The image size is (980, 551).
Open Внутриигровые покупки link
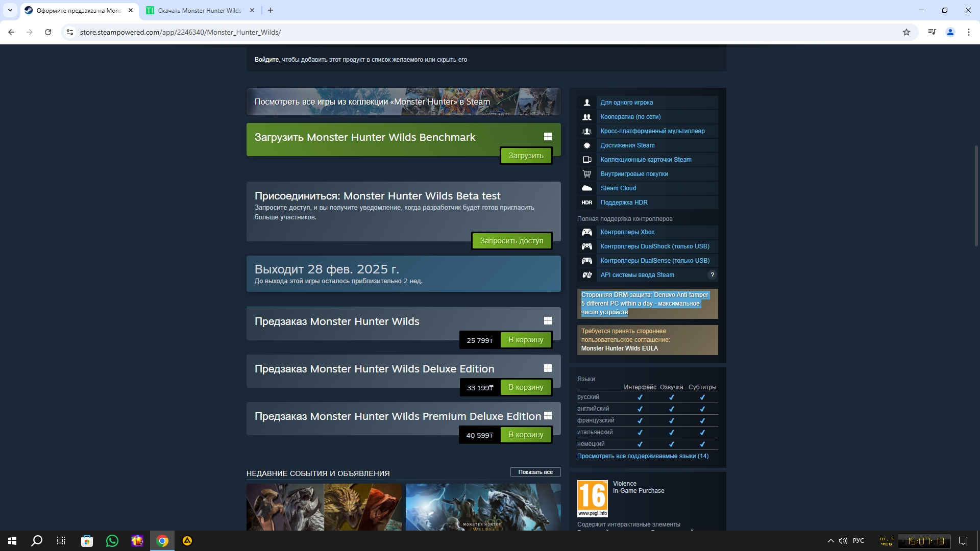coord(634,174)
